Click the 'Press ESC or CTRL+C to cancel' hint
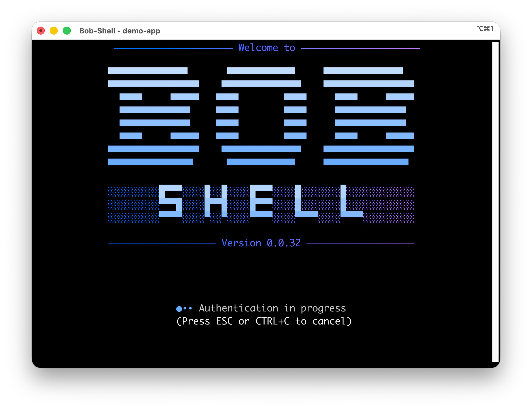532x410 pixels. click(264, 321)
